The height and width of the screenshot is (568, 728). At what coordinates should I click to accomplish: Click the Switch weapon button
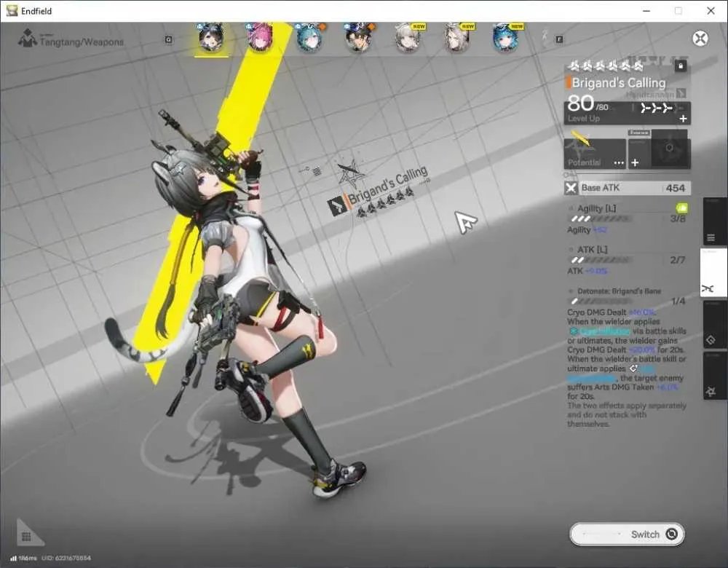click(x=628, y=534)
